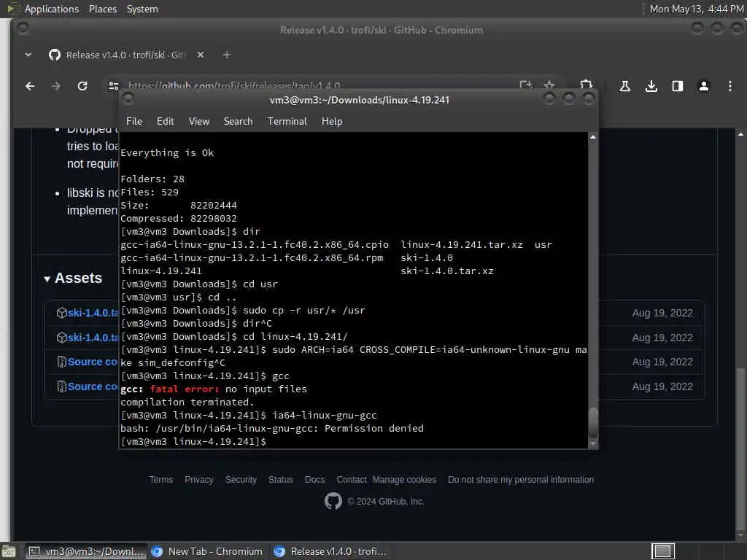Click the terminal scrollbar up arrow

pyautogui.click(x=592, y=137)
